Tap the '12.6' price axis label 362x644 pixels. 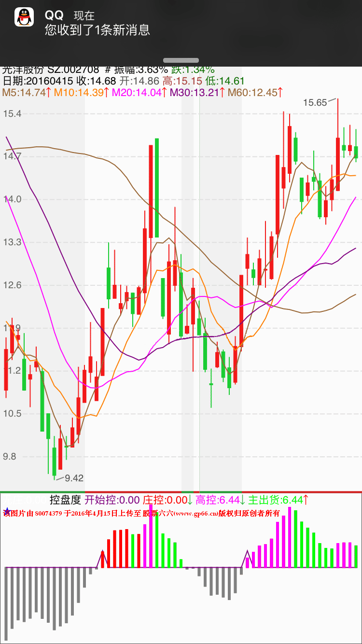tap(12, 285)
